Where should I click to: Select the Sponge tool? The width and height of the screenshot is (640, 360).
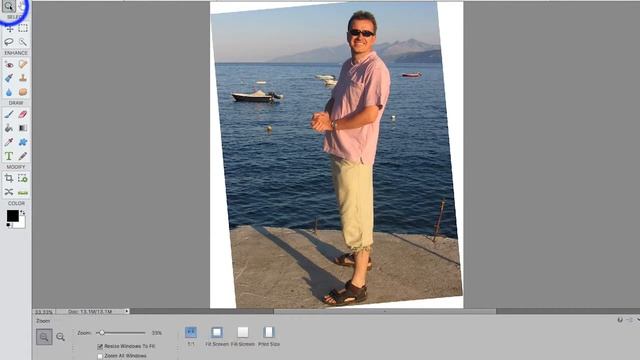point(23,92)
